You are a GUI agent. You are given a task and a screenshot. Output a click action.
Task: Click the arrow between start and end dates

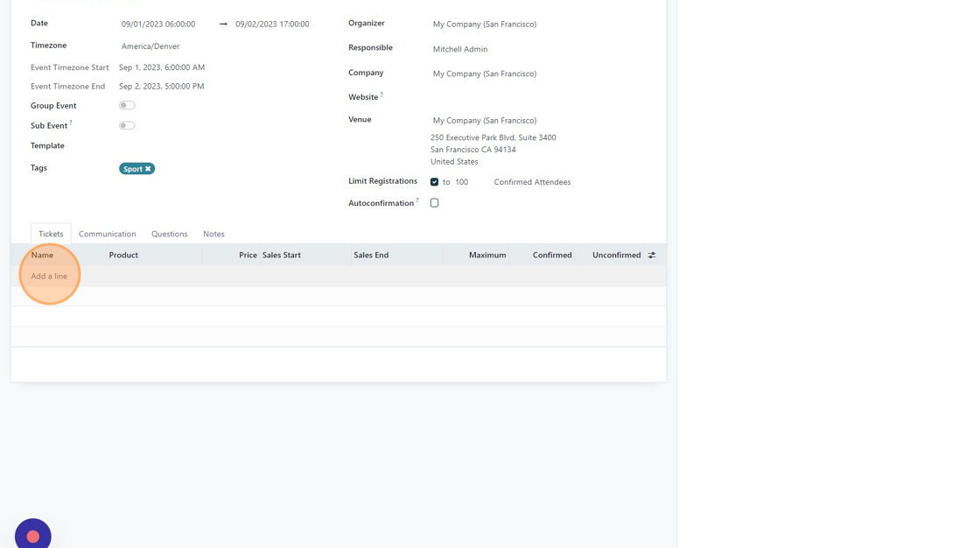(x=223, y=25)
